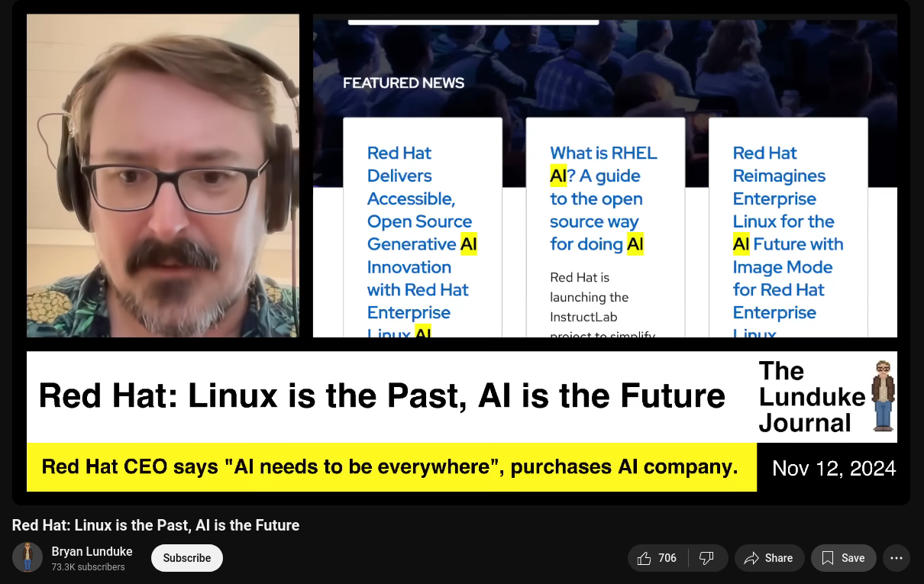Viewport: 924px width, 584px height.
Task: Click the 73.3K subscribers text
Action: point(88,567)
